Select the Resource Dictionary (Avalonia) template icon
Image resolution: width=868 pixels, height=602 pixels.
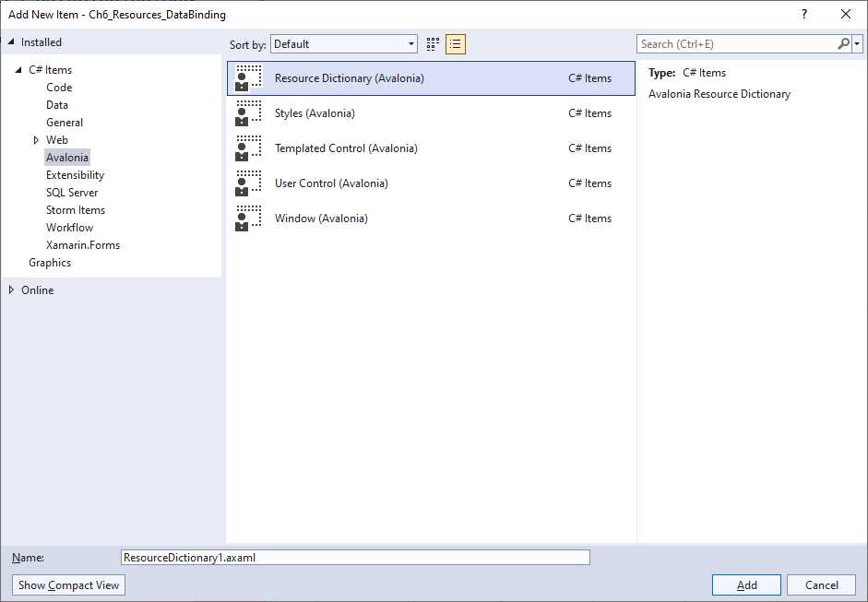(x=247, y=78)
